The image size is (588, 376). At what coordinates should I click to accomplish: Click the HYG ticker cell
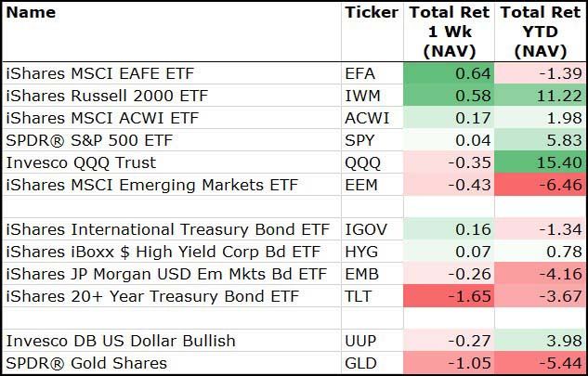pos(362,252)
